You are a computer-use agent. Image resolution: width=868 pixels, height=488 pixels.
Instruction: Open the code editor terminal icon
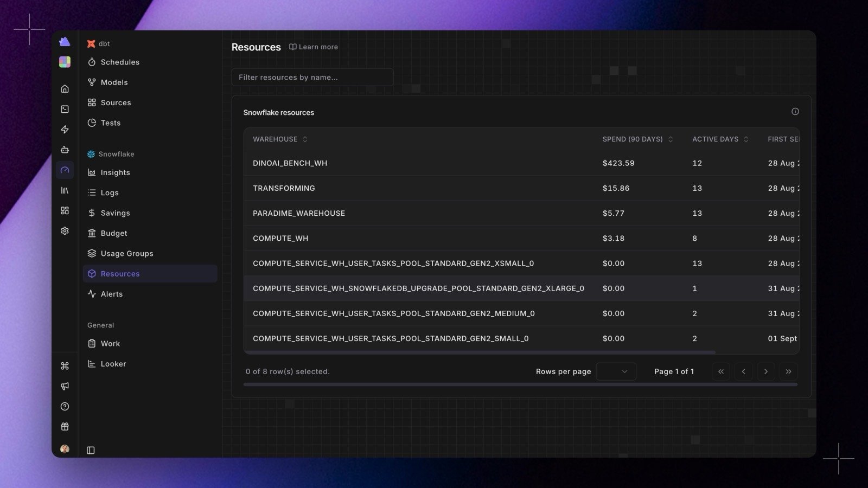65,109
